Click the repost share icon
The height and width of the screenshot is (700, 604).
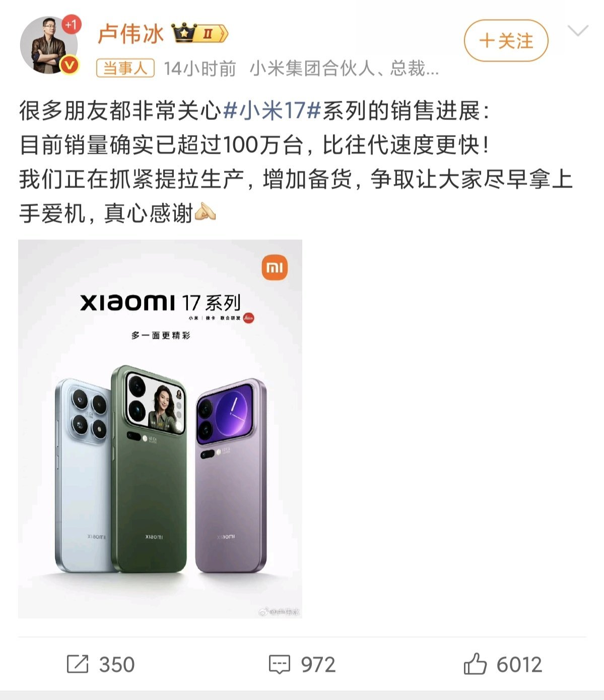click(x=78, y=664)
